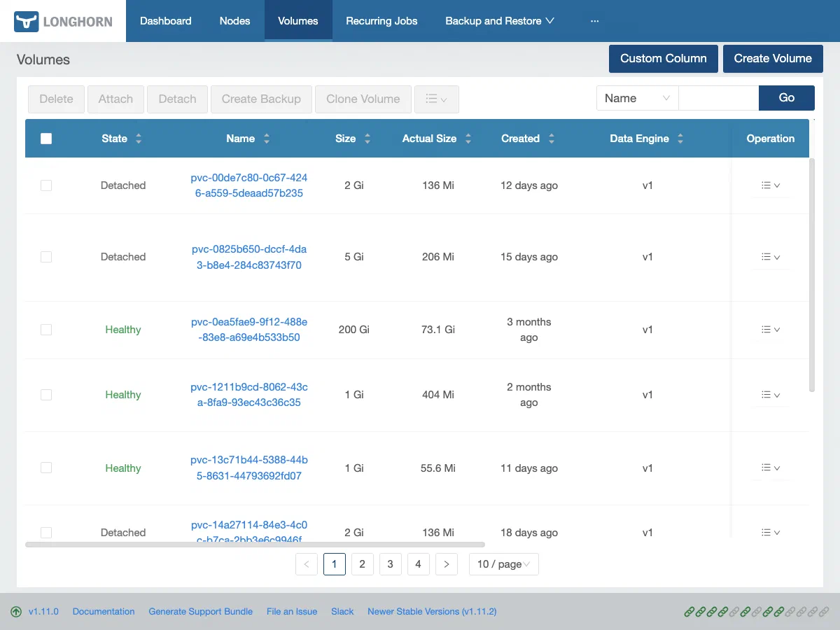Check the pvc-0825b650 row checkbox
Screen dimensions: 840x630
pyautogui.click(x=46, y=257)
